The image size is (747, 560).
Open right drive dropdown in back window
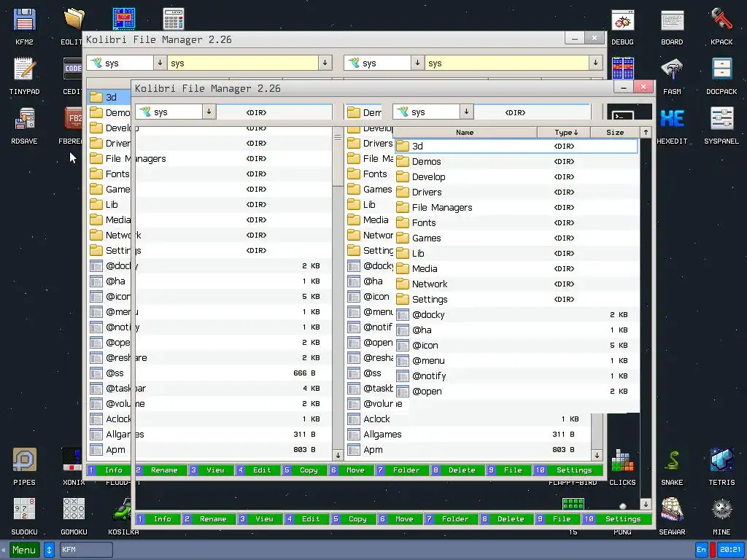417,63
